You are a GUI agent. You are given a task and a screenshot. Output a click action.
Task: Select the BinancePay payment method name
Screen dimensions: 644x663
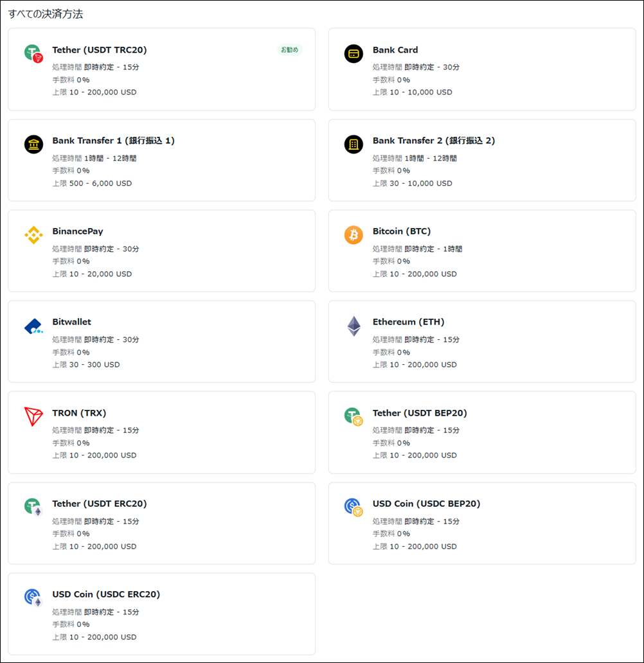coord(78,231)
